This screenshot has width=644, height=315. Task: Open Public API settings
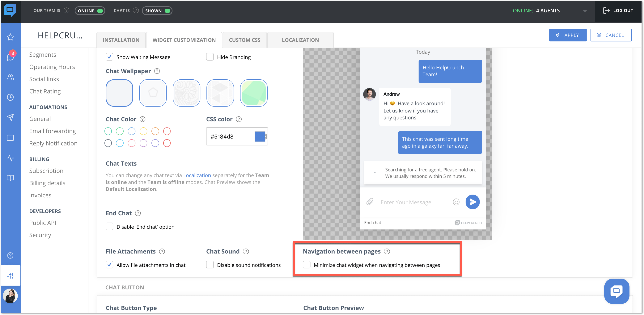[43, 223]
